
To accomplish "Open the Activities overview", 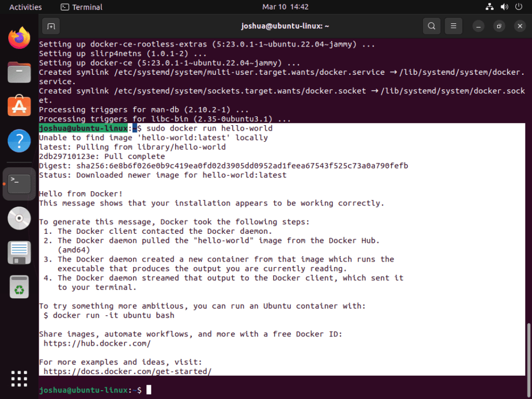I will pyautogui.click(x=25, y=7).
